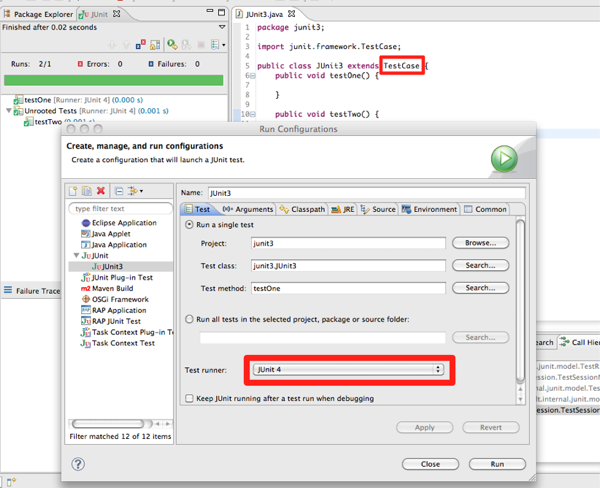Collapse Unrooted Tests node in JUnit view

click(8, 111)
